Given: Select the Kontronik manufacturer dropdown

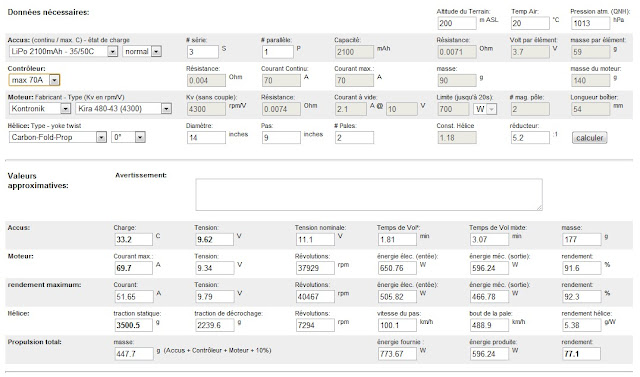Looking at the screenshot, I should [x=40, y=109].
